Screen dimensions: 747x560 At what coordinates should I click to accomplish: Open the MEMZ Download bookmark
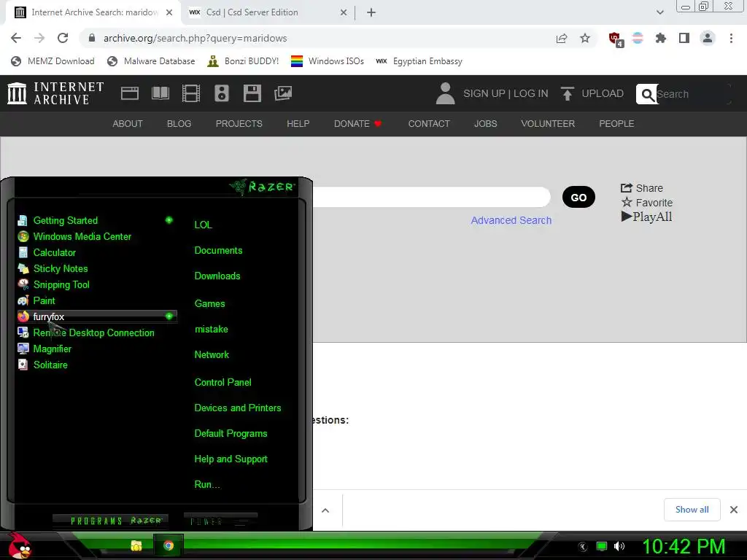pos(53,61)
